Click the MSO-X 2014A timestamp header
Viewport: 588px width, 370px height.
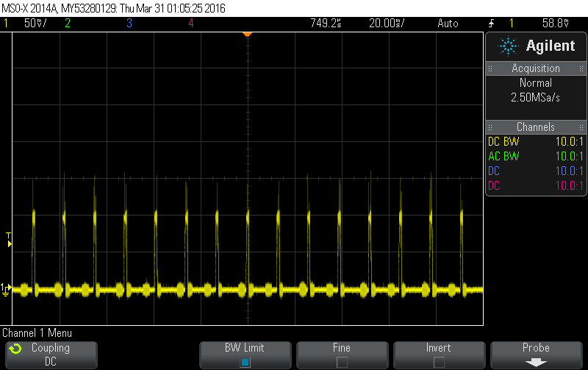tap(113, 8)
